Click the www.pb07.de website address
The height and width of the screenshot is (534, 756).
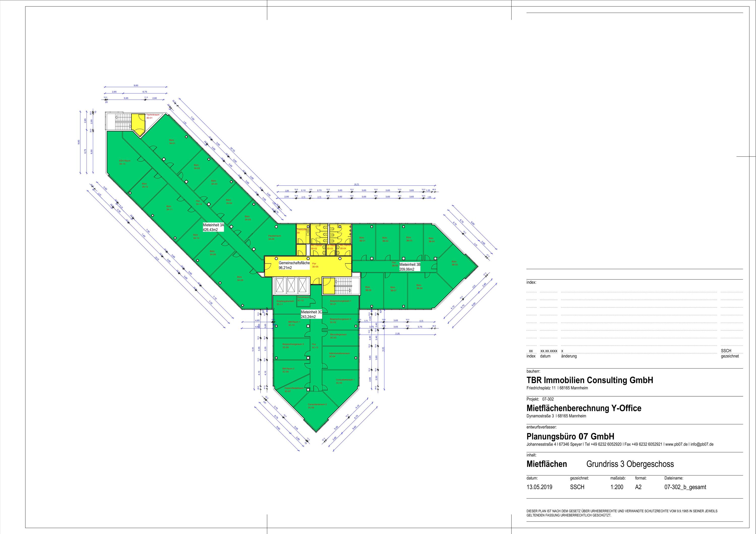click(x=677, y=444)
